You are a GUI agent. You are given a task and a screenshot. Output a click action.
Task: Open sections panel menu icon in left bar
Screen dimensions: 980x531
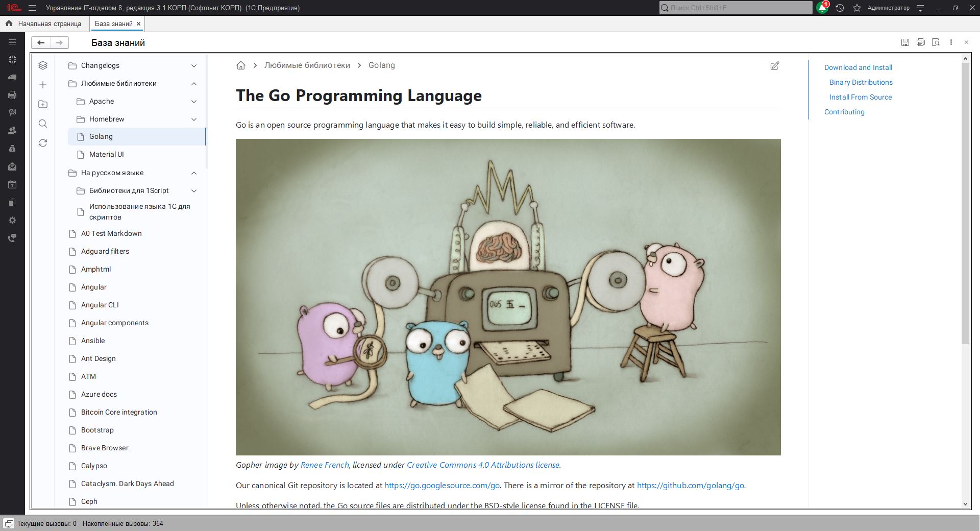12,41
